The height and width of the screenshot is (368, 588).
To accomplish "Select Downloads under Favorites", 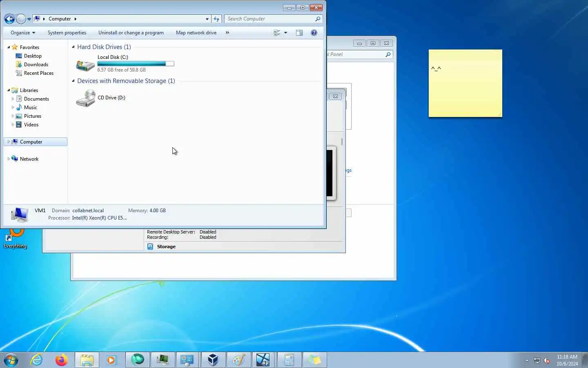I will pos(36,65).
